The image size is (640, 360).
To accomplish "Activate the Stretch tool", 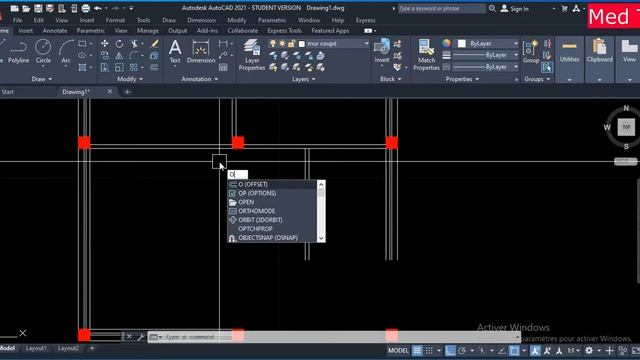I will [x=105, y=67].
